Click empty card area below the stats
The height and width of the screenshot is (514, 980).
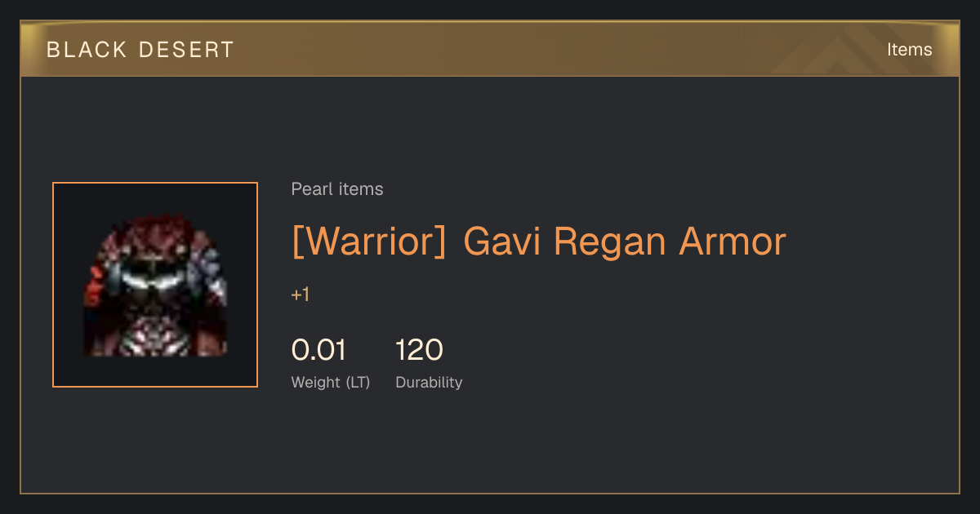click(x=490, y=445)
